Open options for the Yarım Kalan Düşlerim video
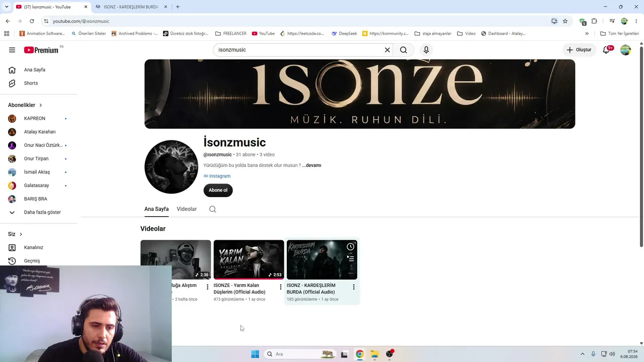Viewport: 644px width, 362px height. [x=281, y=287]
